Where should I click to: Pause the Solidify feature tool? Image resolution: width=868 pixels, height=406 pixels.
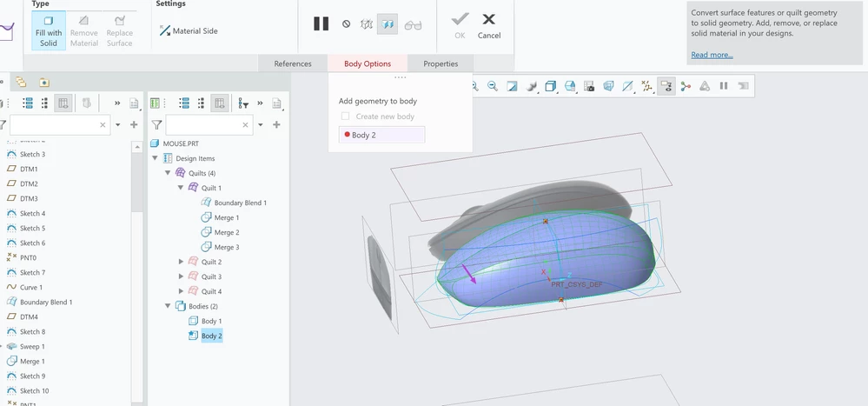tap(321, 23)
